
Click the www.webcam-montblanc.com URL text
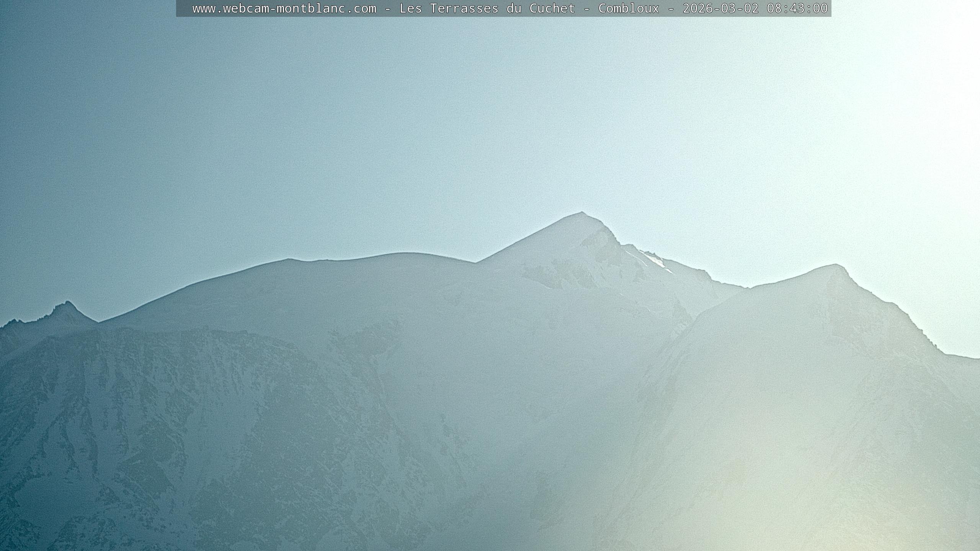tap(284, 8)
